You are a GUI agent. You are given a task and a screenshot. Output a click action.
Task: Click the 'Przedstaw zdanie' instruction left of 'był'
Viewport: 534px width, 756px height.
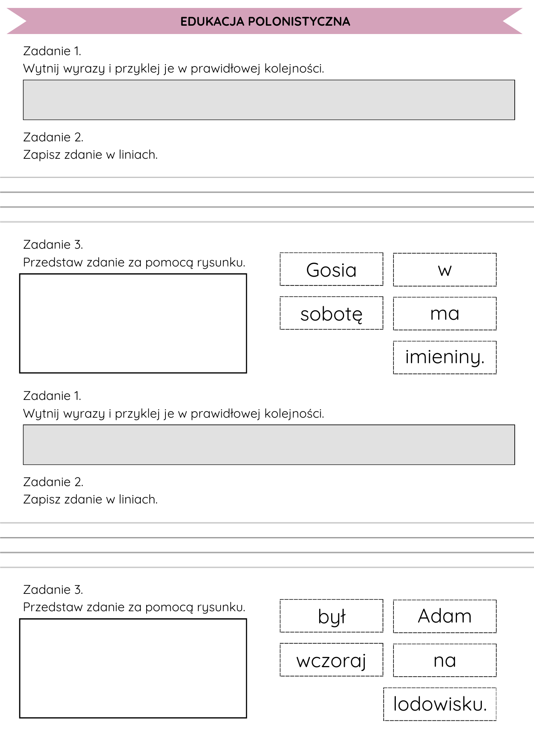coord(134,607)
